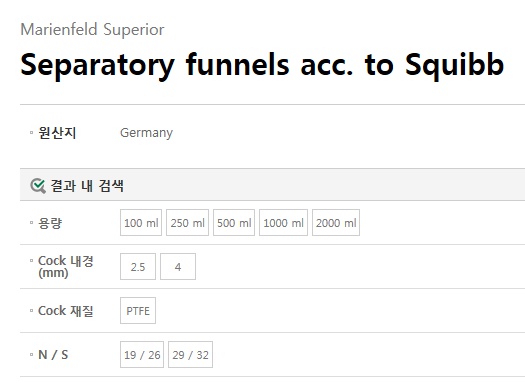Select the 100 ml capacity filter
This screenshot has width=525, height=391.
pos(141,223)
